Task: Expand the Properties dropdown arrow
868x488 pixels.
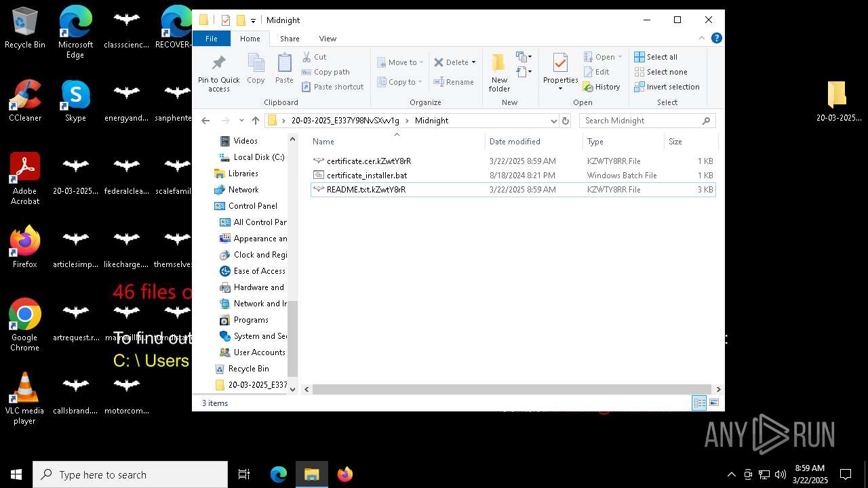Action: pos(560,88)
